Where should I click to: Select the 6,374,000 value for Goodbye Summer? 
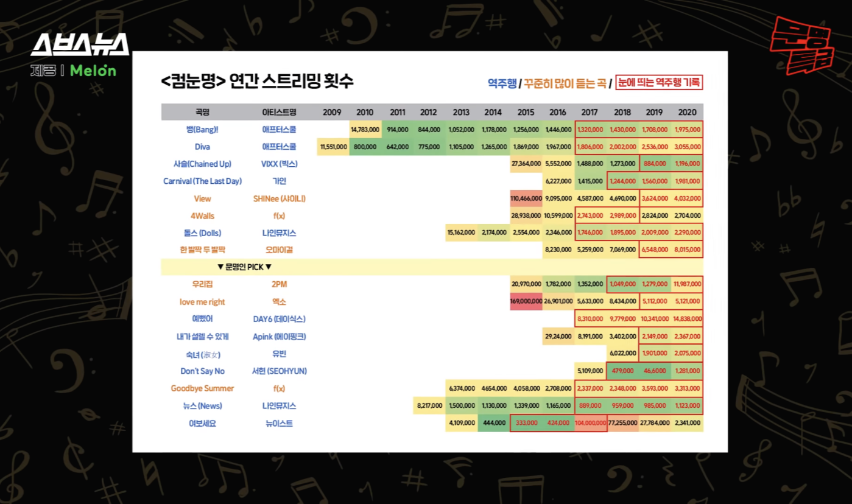tap(461, 388)
